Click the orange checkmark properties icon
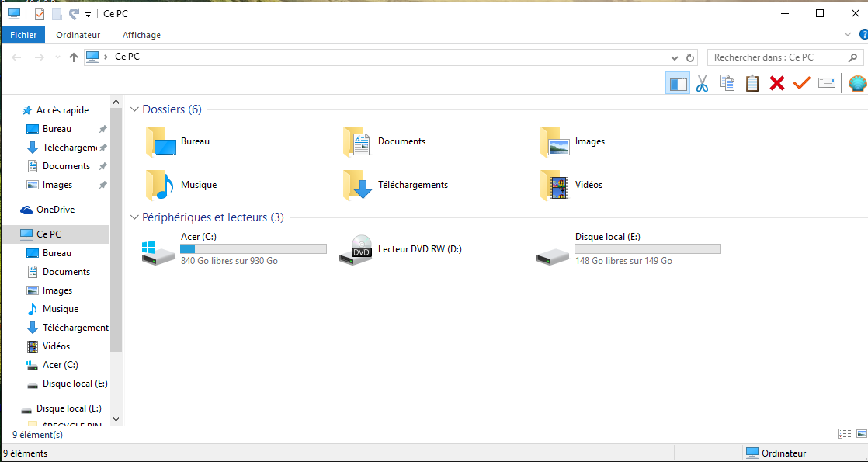Screen dimensions: 868x462 801,84
